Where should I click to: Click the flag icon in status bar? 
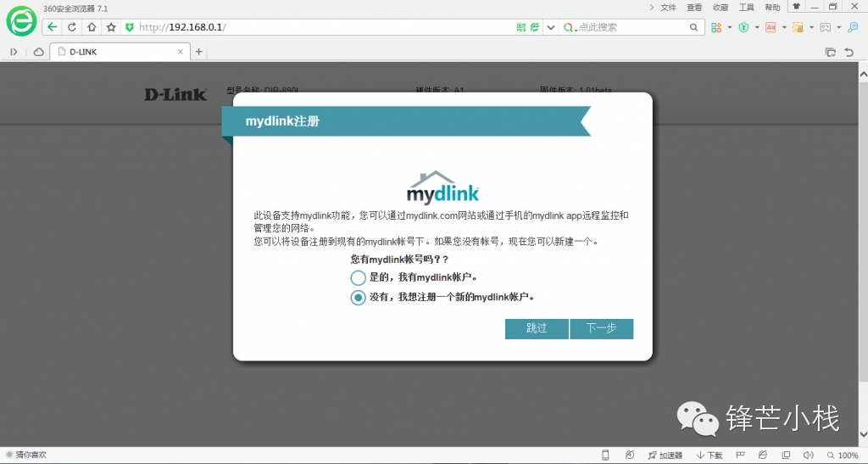[x=740, y=456]
